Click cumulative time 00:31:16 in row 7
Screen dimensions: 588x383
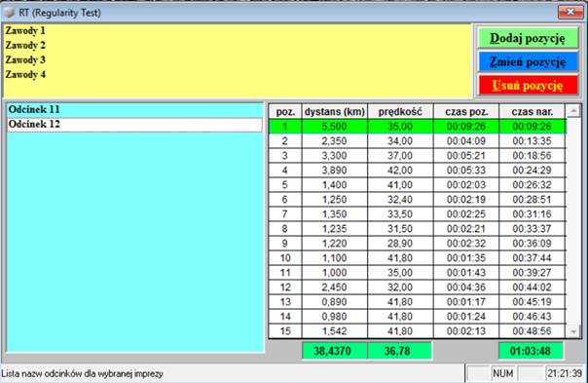(x=533, y=214)
